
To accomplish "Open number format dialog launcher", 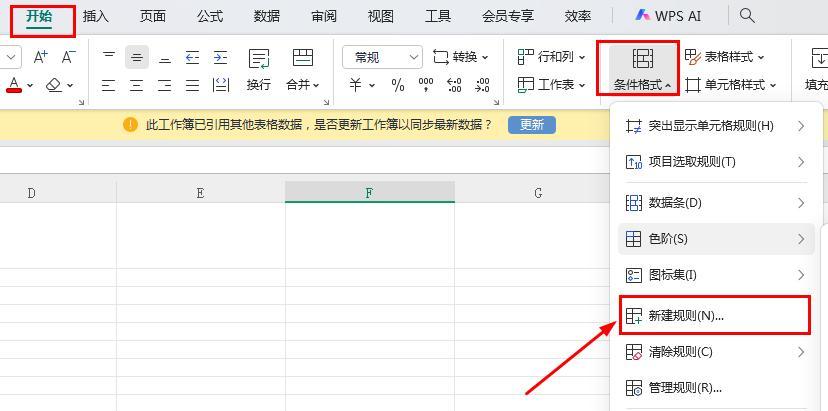I will [x=496, y=102].
